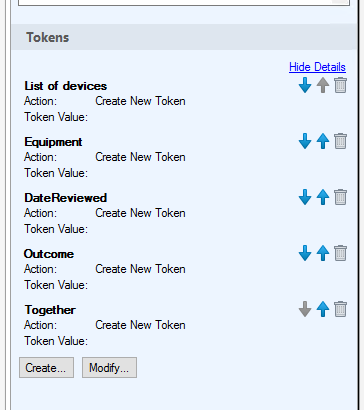Screen dimensions: 364x410
Task: Delete the DateReviewed token
Action: pos(340,197)
